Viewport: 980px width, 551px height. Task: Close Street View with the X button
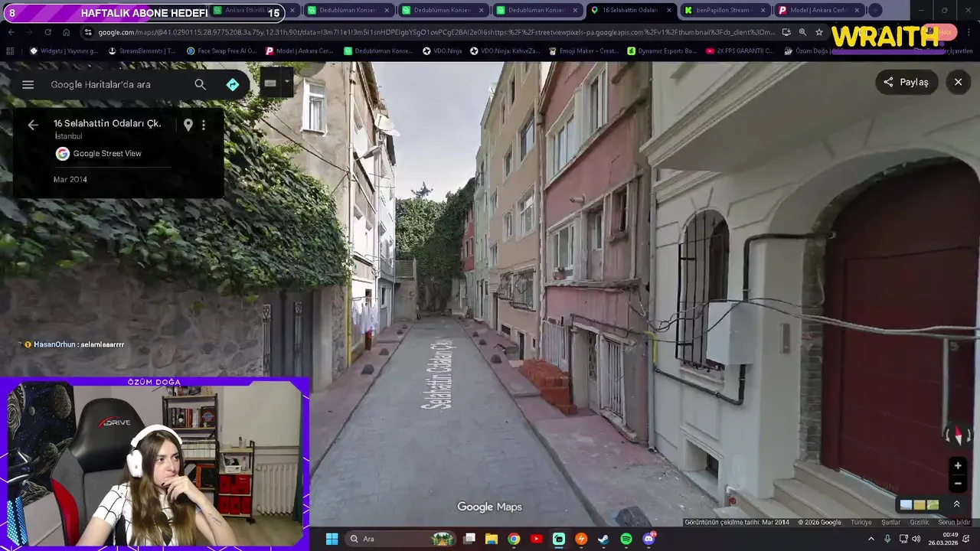click(x=958, y=82)
